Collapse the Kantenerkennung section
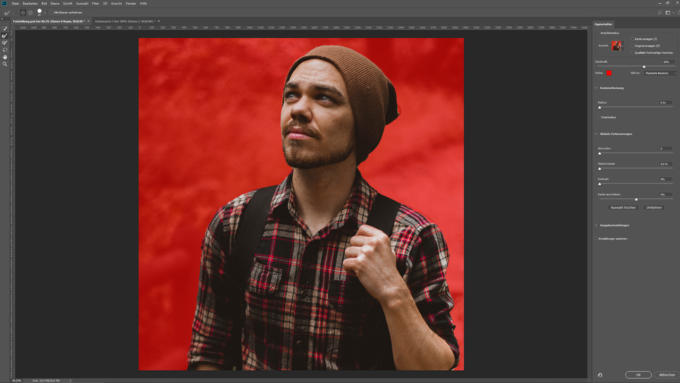Viewport: 680px width, 383px height. 597,88
